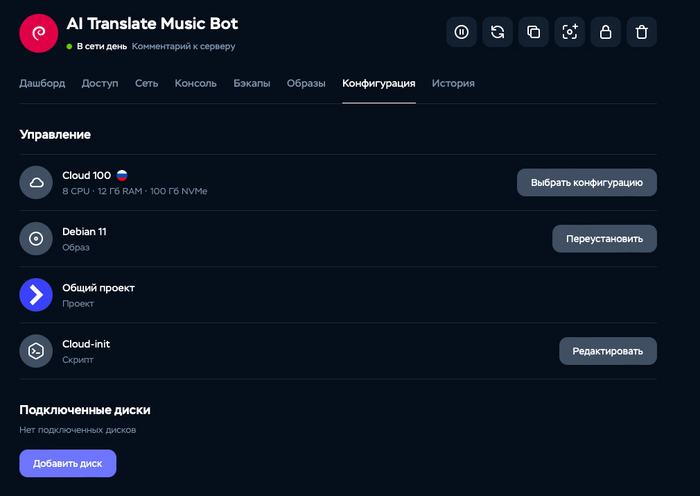Click the Переустановить button
The height and width of the screenshot is (496, 700).
tap(604, 238)
